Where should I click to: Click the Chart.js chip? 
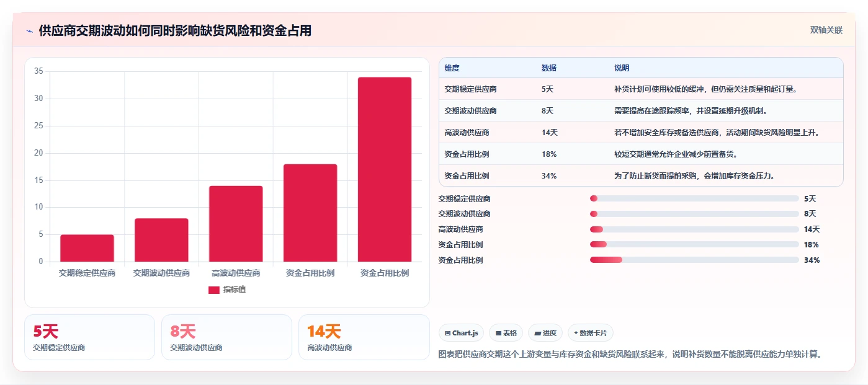pos(461,333)
